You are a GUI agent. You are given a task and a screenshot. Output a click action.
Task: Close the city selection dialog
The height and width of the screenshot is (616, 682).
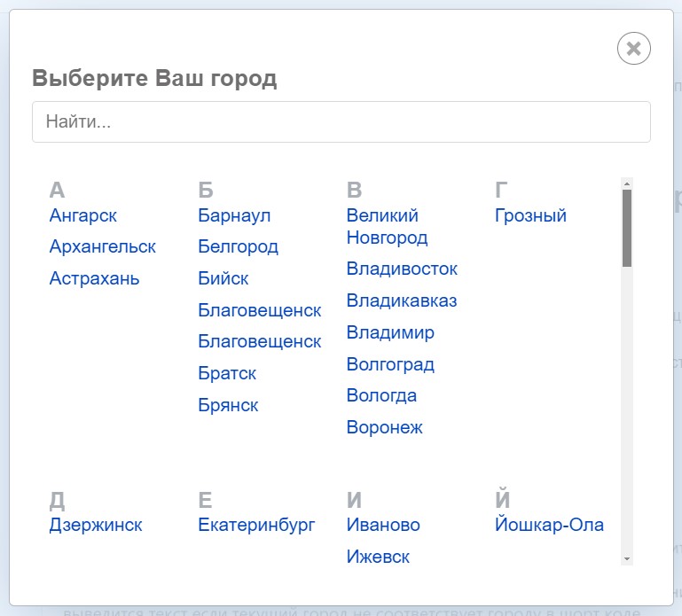(633, 49)
